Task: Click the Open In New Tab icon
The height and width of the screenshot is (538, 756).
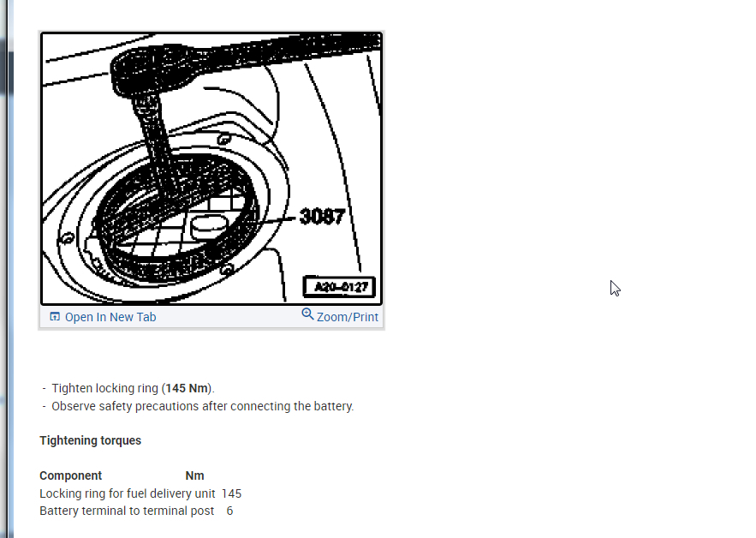Action: tap(55, 316)
